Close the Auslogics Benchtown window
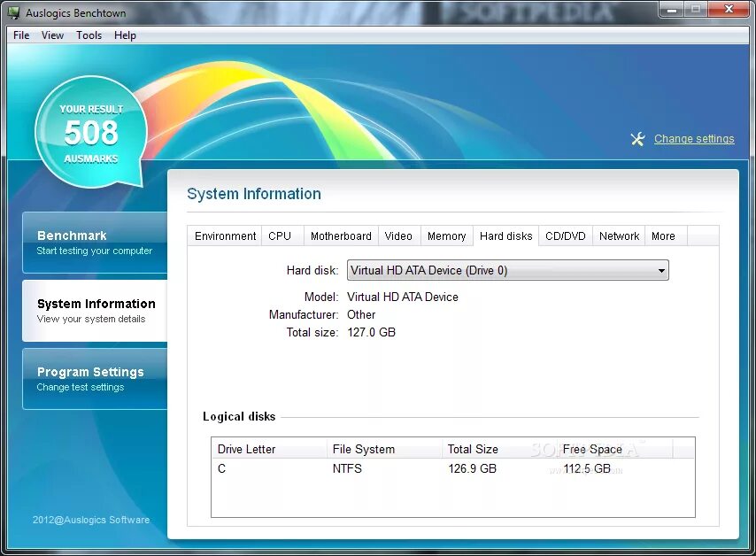The image size is (756, 556). (x=728, y=9)
